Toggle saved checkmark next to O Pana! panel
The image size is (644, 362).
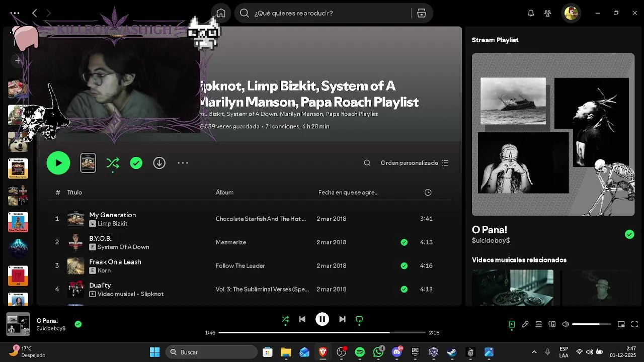coord(629,234)
